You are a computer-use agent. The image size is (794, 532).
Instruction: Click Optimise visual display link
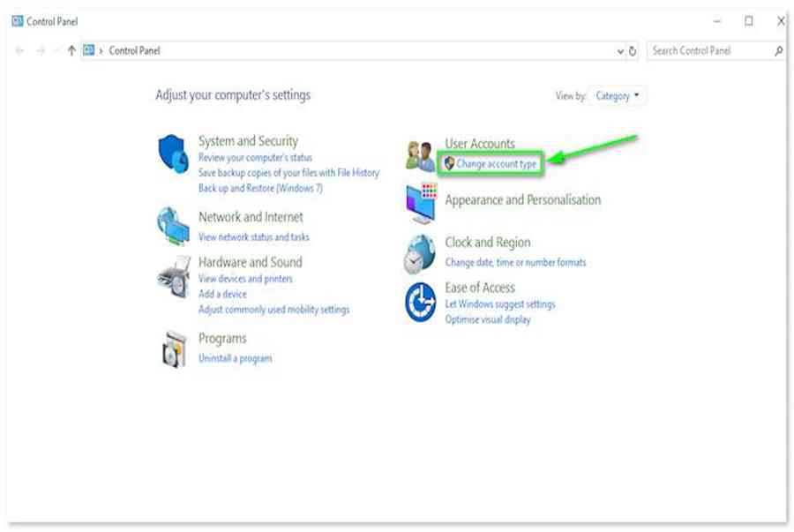(x=488, y=319)
